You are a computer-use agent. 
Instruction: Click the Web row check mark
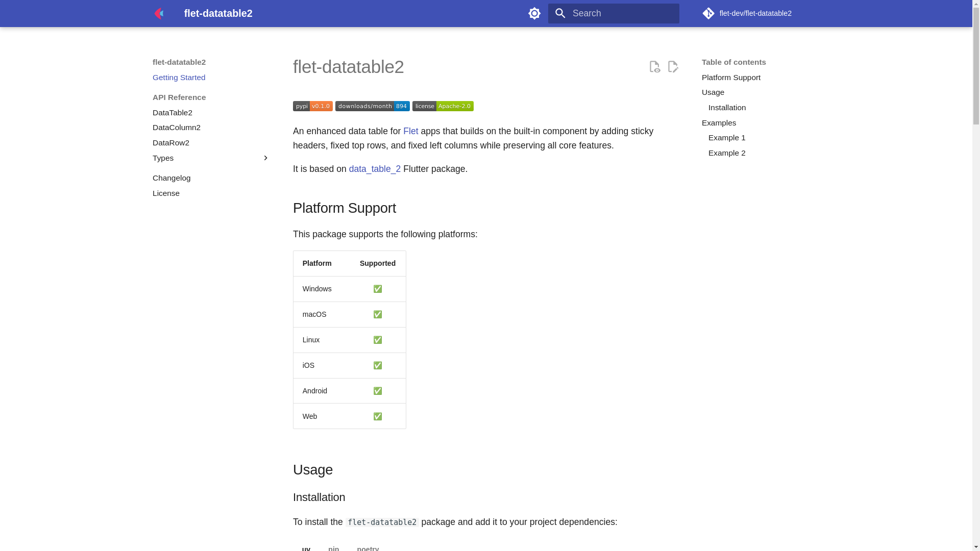378,416
